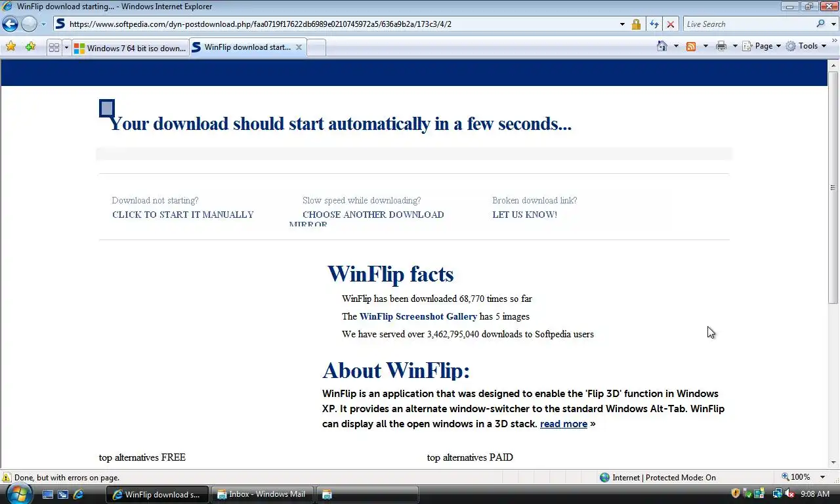
Task: Click the network connection tray icon
Action: pos(777,493)
